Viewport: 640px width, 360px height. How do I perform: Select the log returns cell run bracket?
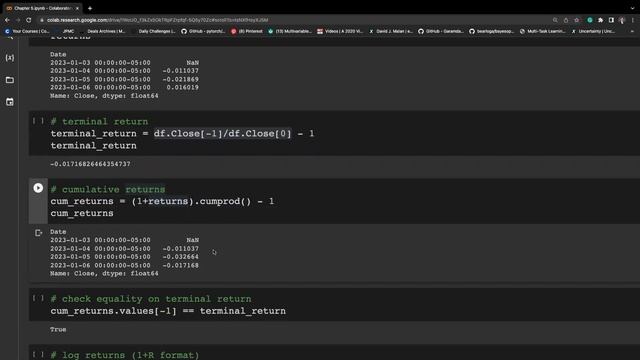[x=38, y=354]
